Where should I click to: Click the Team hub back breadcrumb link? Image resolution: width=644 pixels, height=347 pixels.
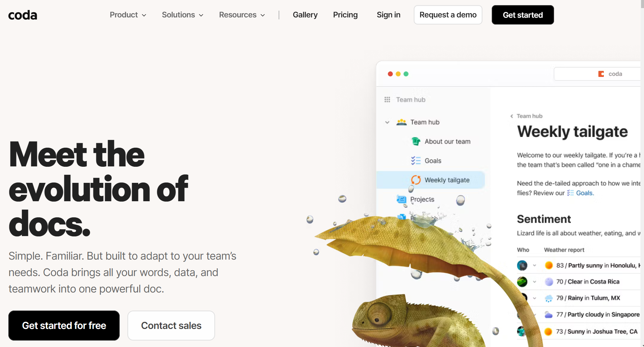[x=526, y=116]
